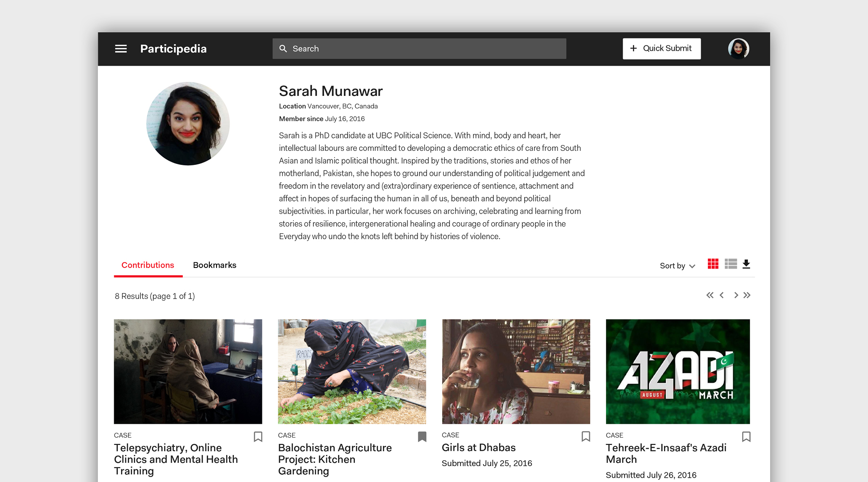This screenshot has height=482, width=868.
Task: Select the Contributions tab
Action: pos(148,265)
